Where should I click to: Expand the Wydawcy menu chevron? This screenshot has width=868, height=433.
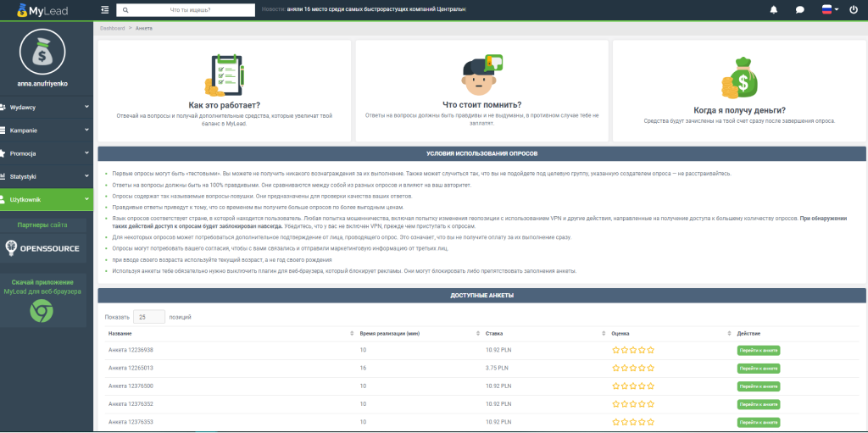[86, 106]
